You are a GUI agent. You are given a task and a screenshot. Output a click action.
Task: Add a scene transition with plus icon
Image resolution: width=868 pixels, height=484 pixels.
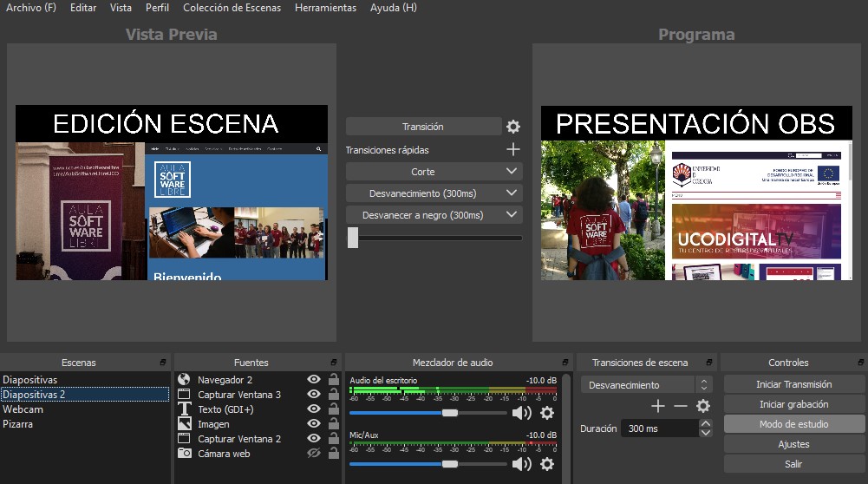(657, 406)
